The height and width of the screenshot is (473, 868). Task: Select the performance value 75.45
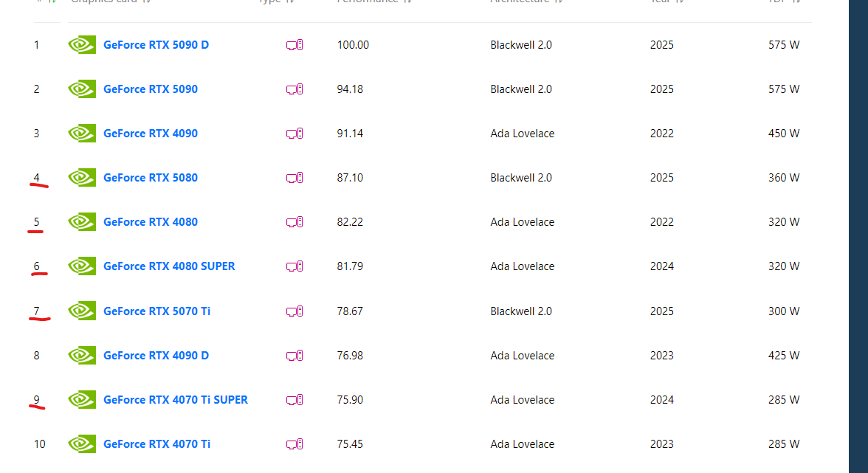pyautogui.click(x=351, y=443)
